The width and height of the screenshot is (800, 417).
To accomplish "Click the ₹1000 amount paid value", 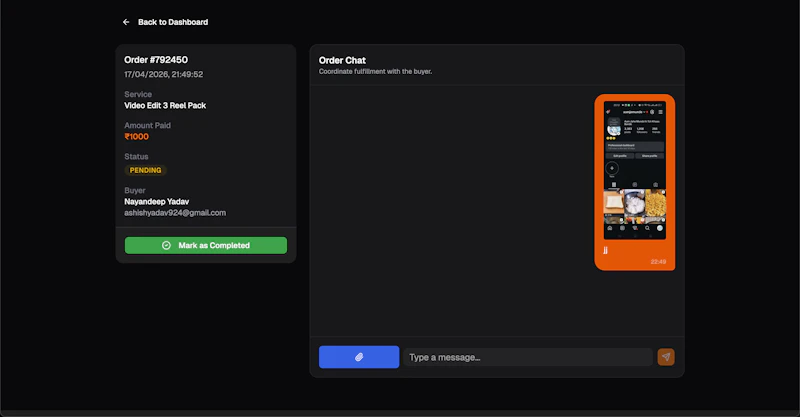I will coord(136,137).
